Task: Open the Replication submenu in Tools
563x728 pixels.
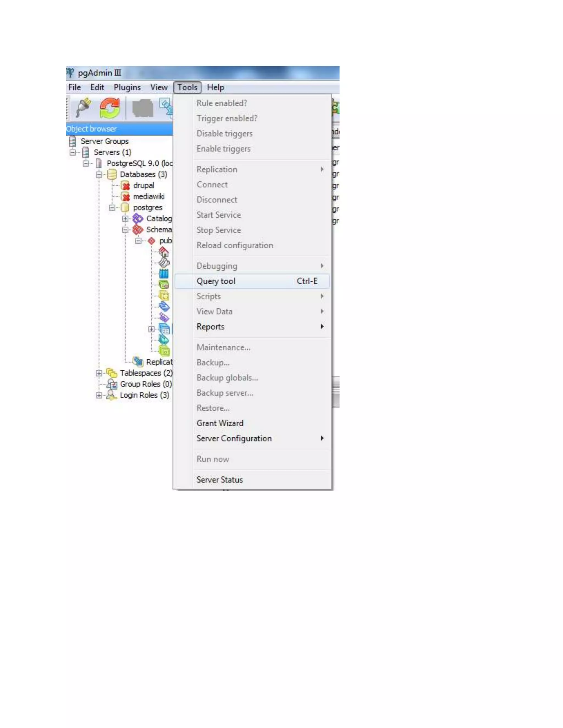Action: [252, 169]
